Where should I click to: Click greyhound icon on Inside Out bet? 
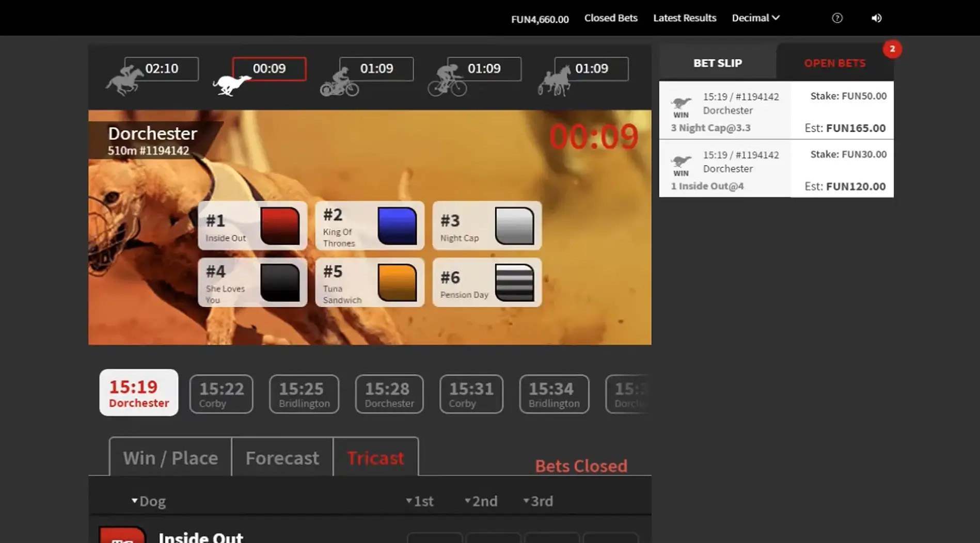(x=681, y=162)
